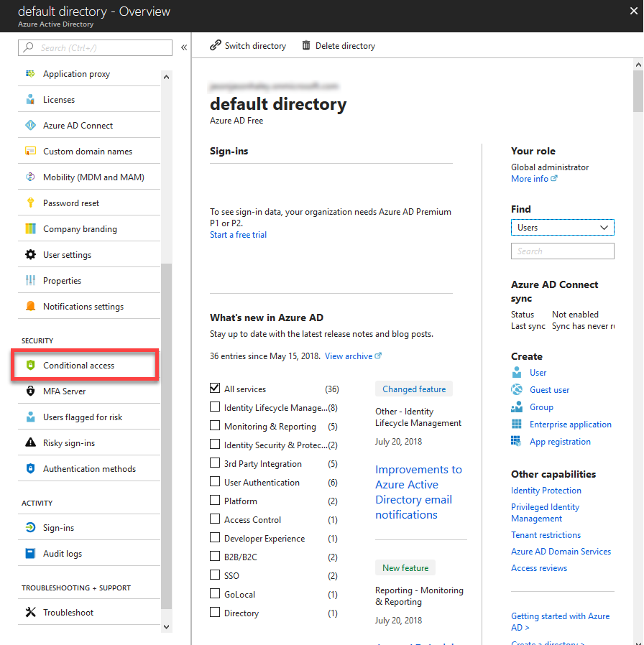Screen dimensions: 644x645
Task: Collapse the sidebar with double-chevron button
Action: pos(184,47)
